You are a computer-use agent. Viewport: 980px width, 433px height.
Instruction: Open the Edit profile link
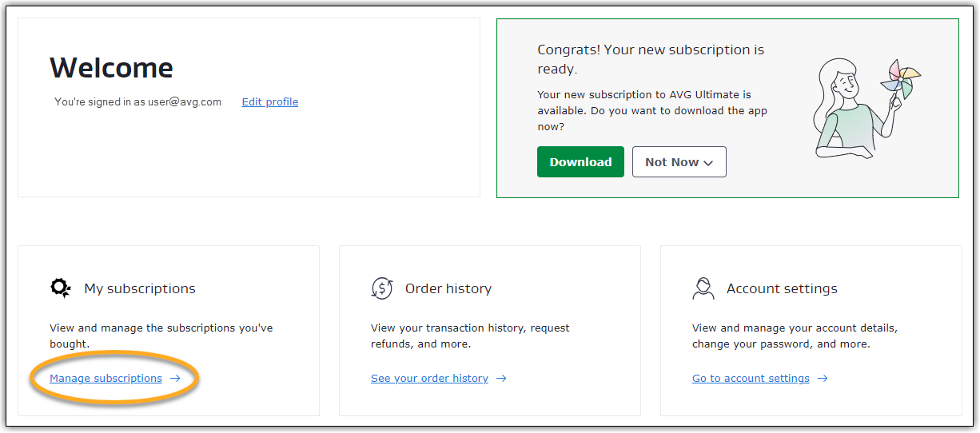click(270, 101)
